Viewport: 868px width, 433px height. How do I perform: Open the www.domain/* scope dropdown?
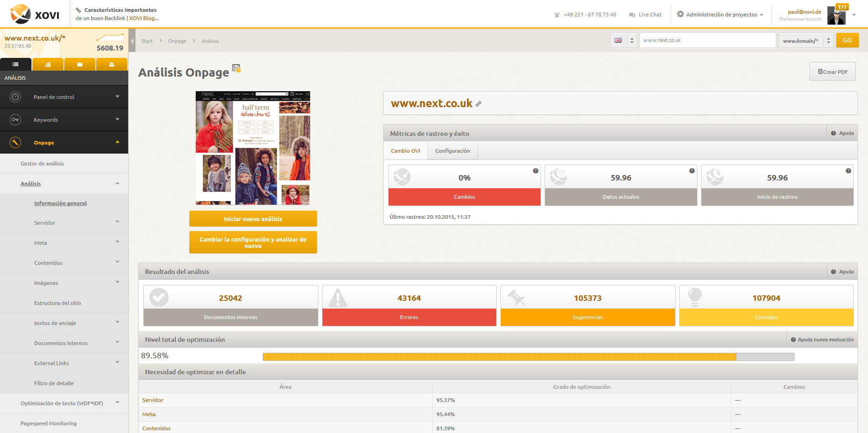click(806, 41)
